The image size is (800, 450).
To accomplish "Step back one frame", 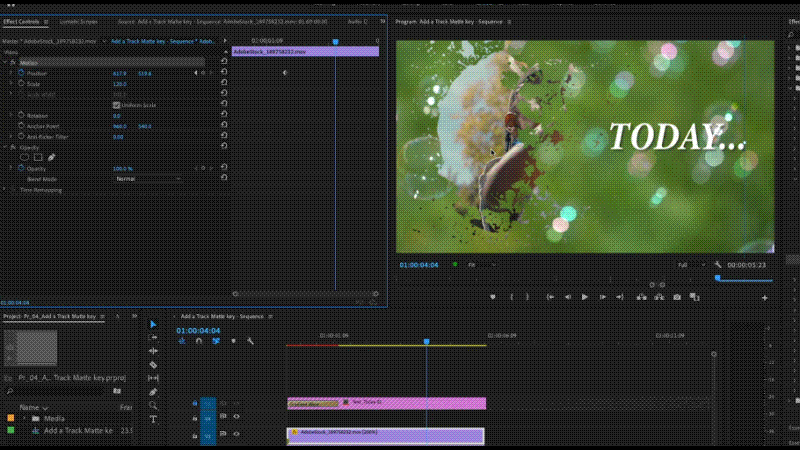I will click(x=567, y=297).
